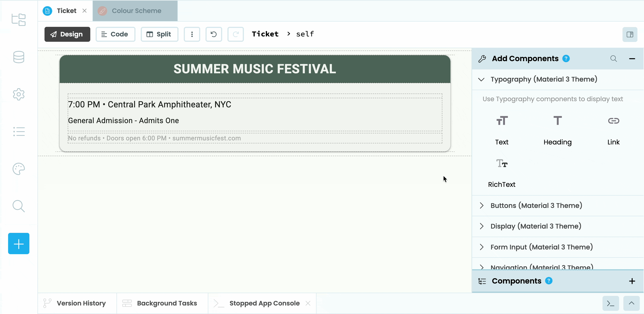
Task: Open the three-dot more options menu
Action: tap(192, 34)
